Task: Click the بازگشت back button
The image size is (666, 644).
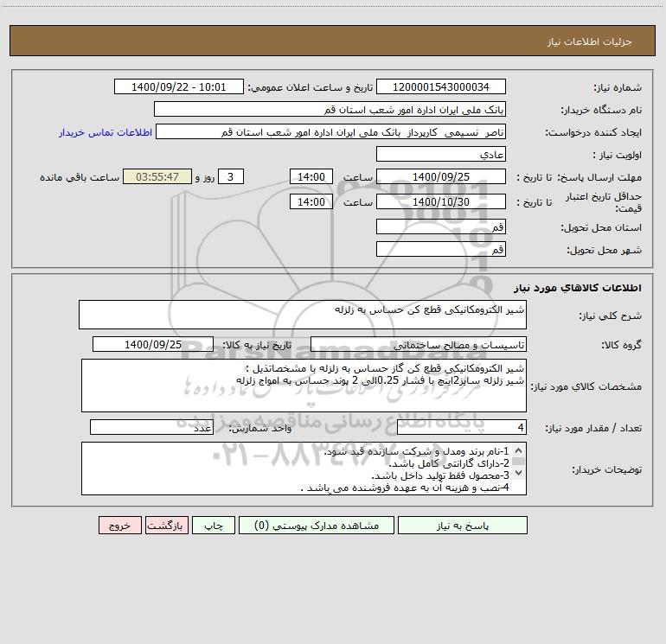Action: [x=166, y=525]
